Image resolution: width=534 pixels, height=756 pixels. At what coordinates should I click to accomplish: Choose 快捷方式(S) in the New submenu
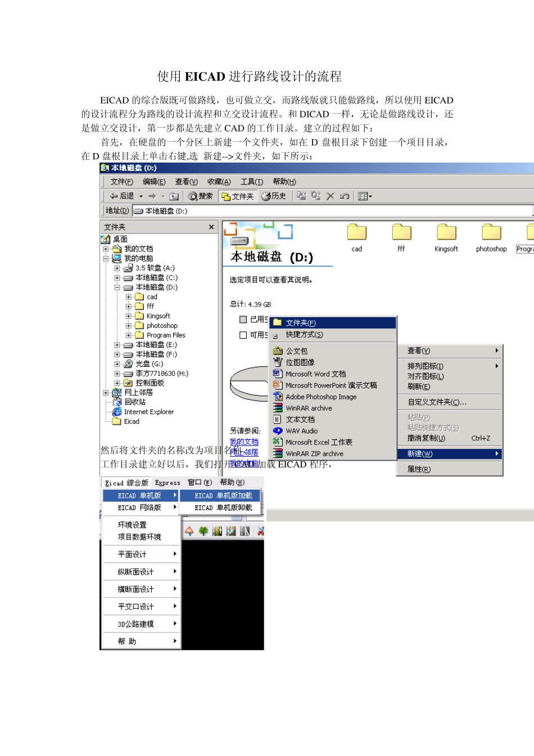pos(333,335)
